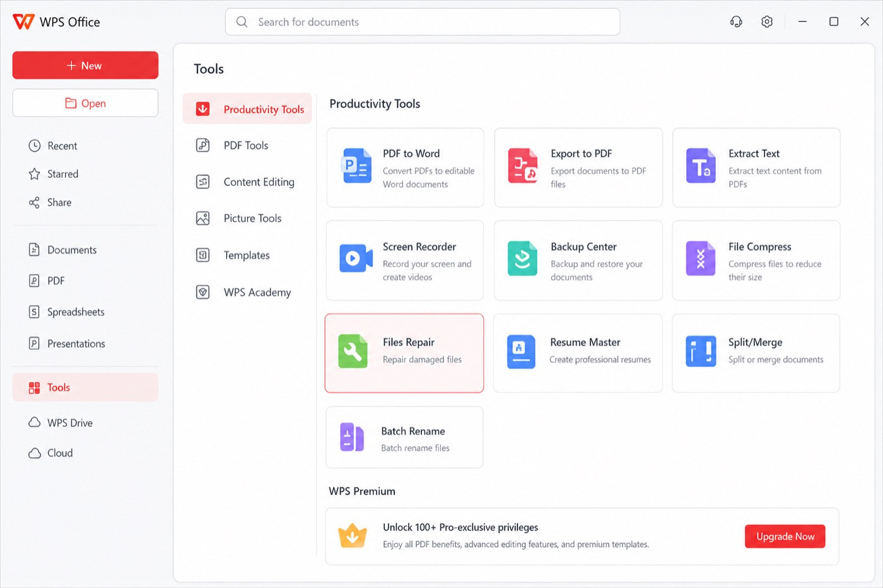Click the Productivity Tools category icon
This screenshot has width=883, height=588.
202,109
